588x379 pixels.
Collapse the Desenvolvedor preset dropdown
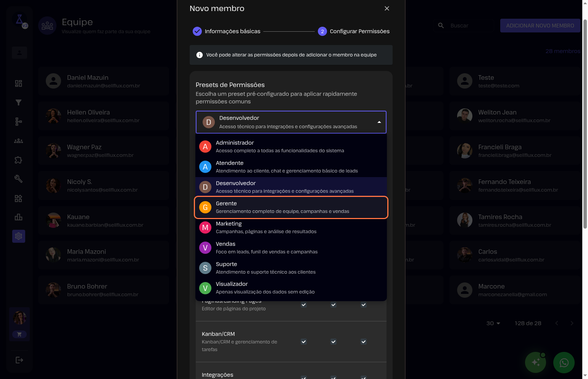379,122
